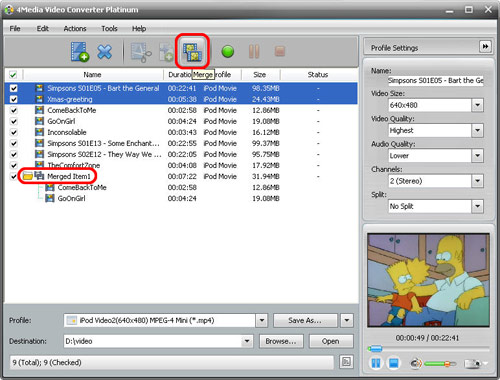Uncheck Simpsons S01E13 checkbox
This screenshot has height=380, width=500.
pyautogui.click(x=14, y=143)
